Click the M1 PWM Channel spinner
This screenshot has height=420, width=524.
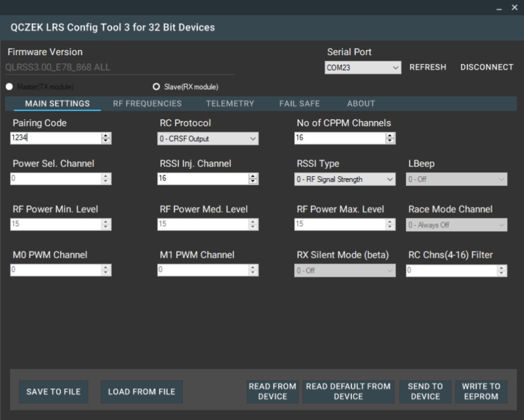click(x=253, y=270)
